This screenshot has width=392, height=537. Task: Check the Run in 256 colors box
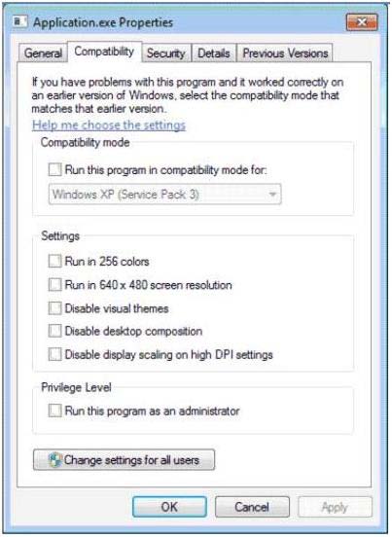[x=55, y=262]
